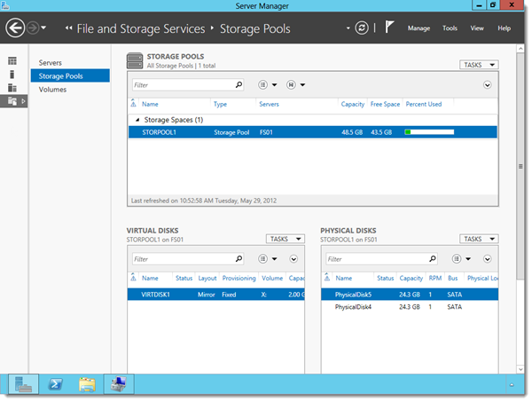The height and width of the screenshot is (402, 532).
Task: Open the navigation history dropdown arrow
Action: (43, 28)
